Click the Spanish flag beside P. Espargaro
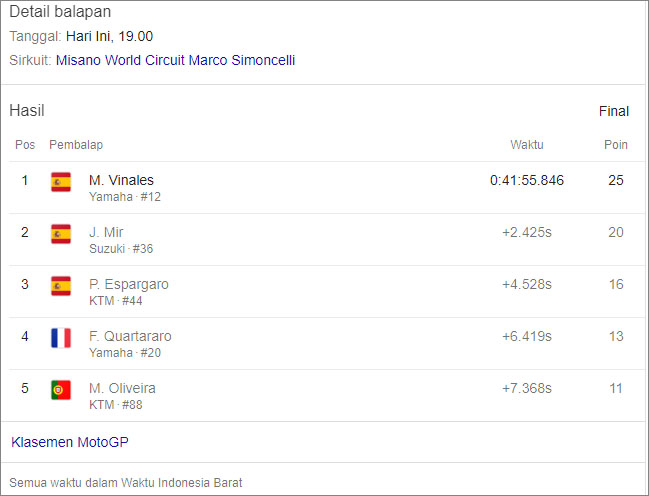 pos(61,285)
